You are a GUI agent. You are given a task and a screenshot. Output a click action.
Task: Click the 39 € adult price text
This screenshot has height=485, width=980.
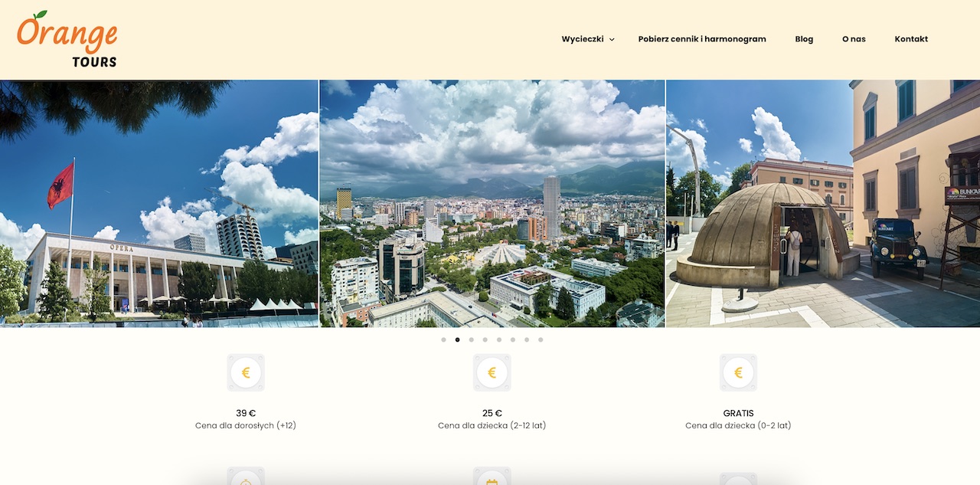tap(246, 413)
